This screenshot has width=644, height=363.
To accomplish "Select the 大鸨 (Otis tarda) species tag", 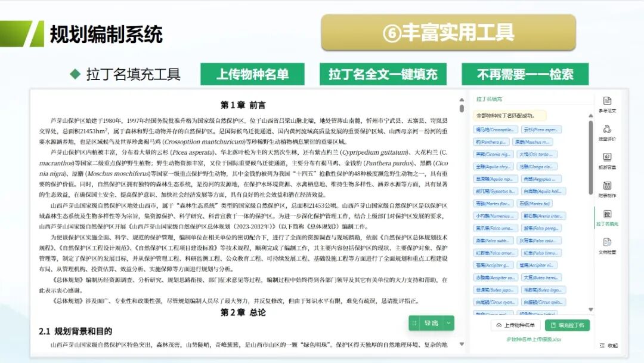I will [x=537, y=154].
